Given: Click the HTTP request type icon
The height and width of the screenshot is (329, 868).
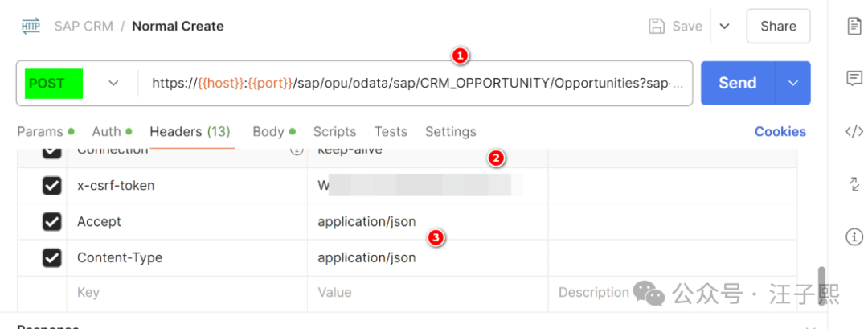Looking at the screenshot, I should (31, 26).
